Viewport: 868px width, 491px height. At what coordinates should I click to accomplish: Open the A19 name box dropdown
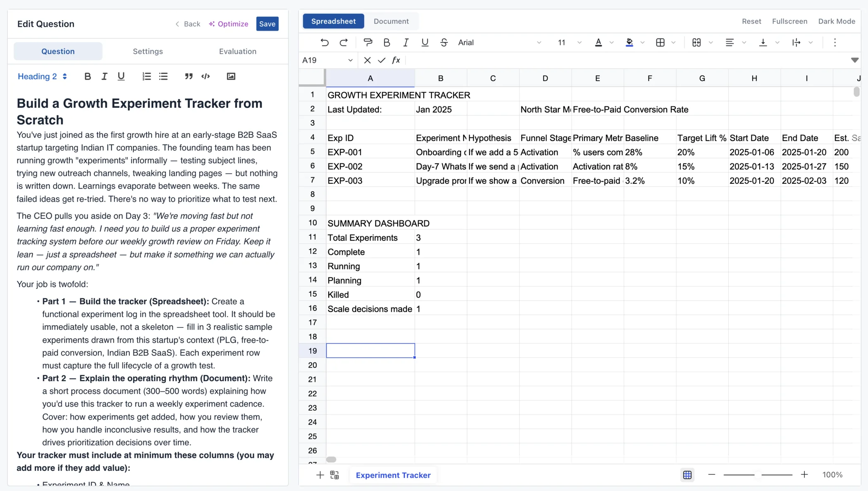(x=350, y=60)
